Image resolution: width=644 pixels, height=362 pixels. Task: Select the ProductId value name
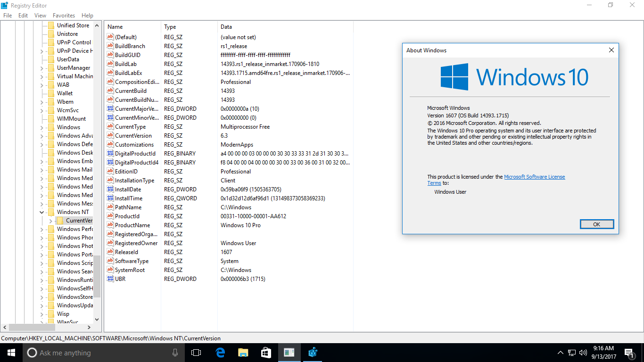tap(127, 216)
